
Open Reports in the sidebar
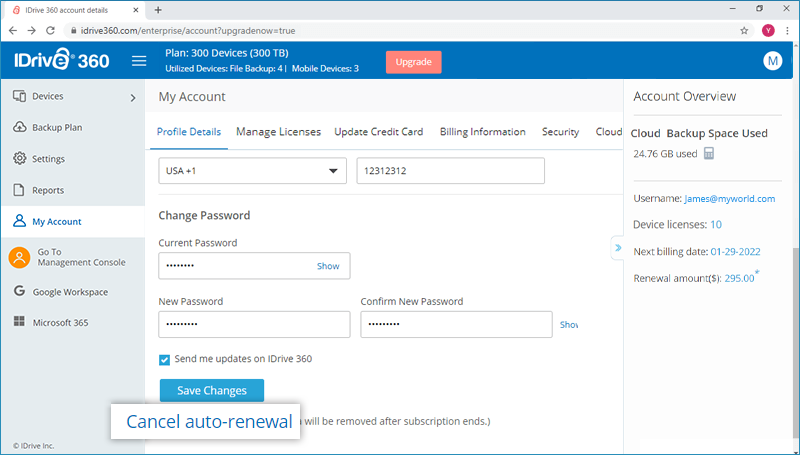48,190
